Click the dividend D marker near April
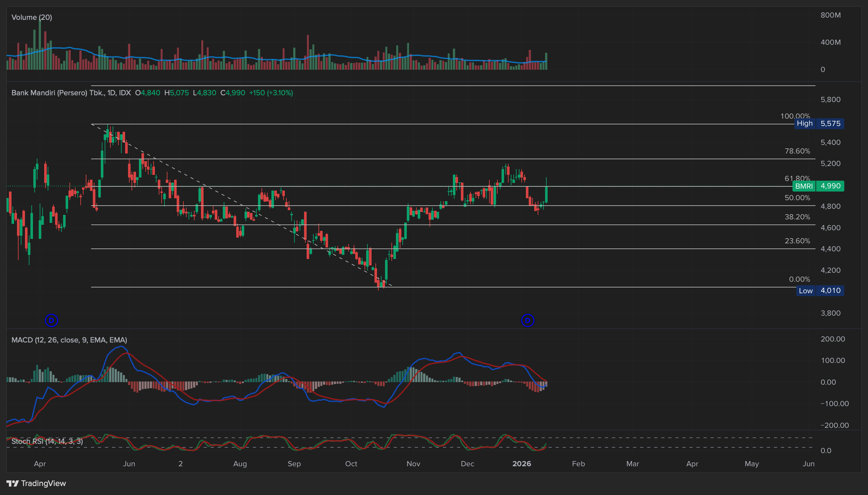Image resolution: width=868 pixels, height=495 pixels. [52, 320]
